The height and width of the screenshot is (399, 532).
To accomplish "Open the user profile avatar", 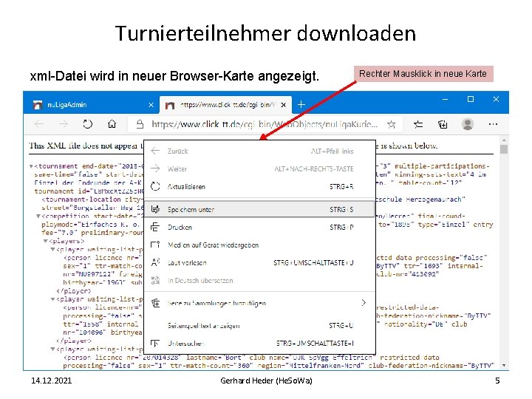I will [x=468, y=124].
